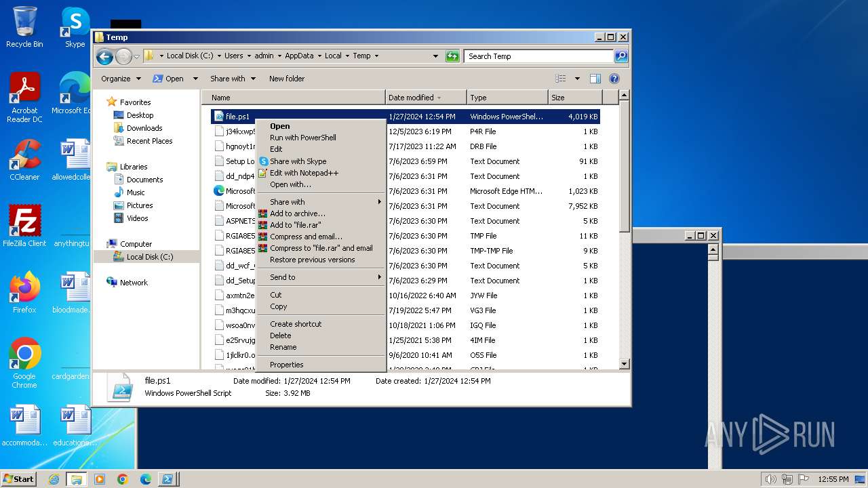Change view using the views icon
This screenshot has height=488, width=868.
coord(561,79)
